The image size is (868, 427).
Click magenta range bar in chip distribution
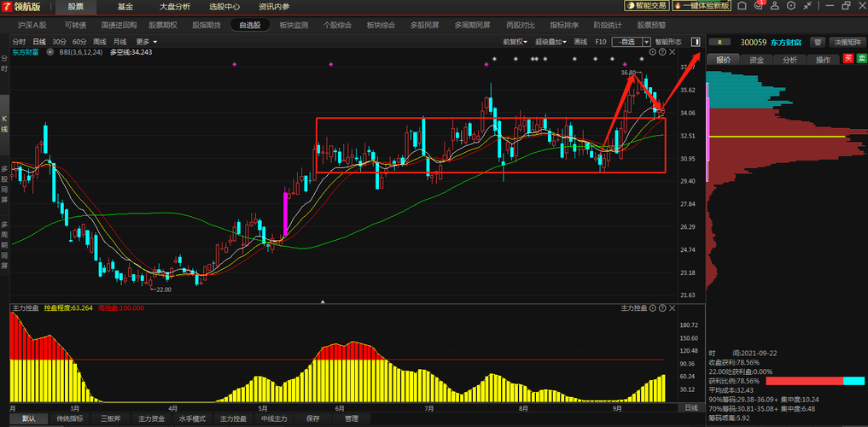pyautogui.click(x=707, y=132)
